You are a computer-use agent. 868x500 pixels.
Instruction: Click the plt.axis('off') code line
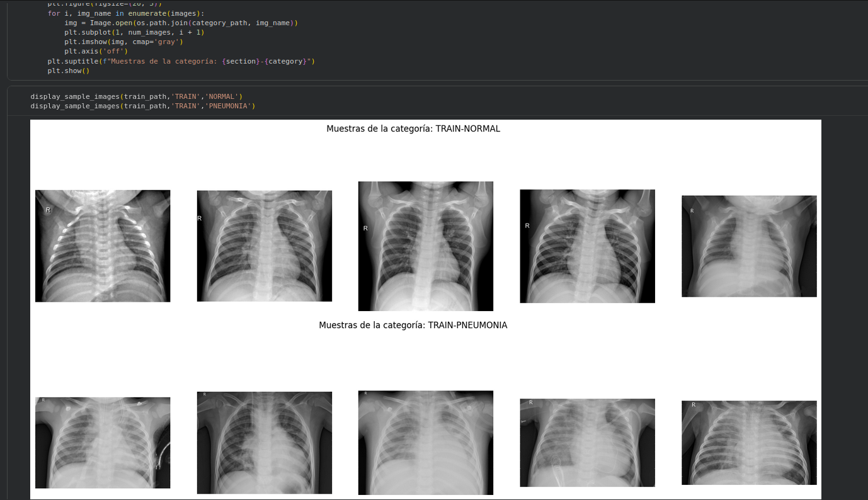[x=96, y=52]
